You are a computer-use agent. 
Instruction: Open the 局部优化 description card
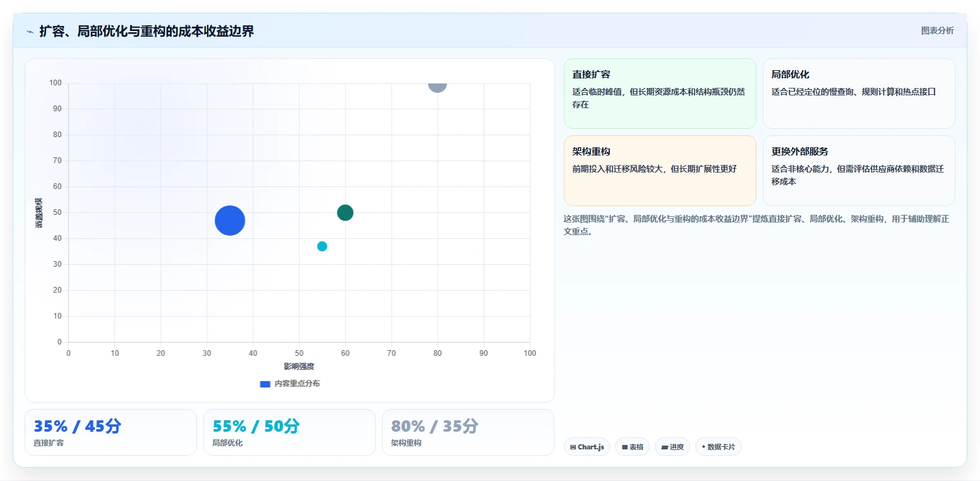859,94
